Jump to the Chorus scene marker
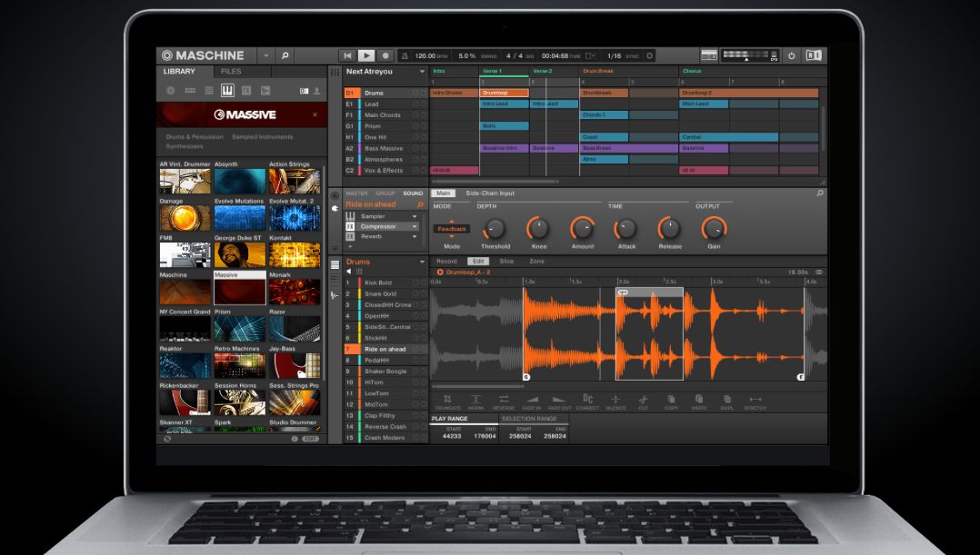 click(692, 71)
